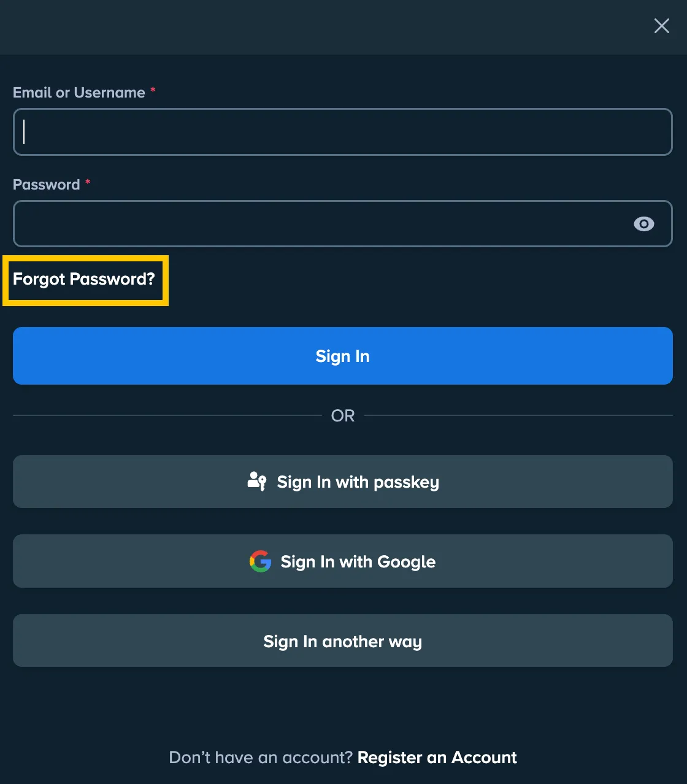Click Register an Account
Image resolution: width=687 pixels, height=784 pixels.
(437, 758)
